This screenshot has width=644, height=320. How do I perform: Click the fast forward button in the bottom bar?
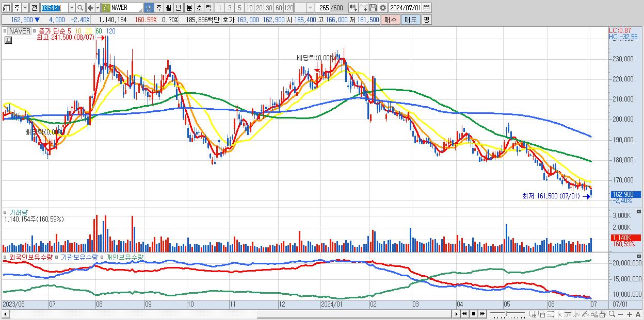pos(482,314)
